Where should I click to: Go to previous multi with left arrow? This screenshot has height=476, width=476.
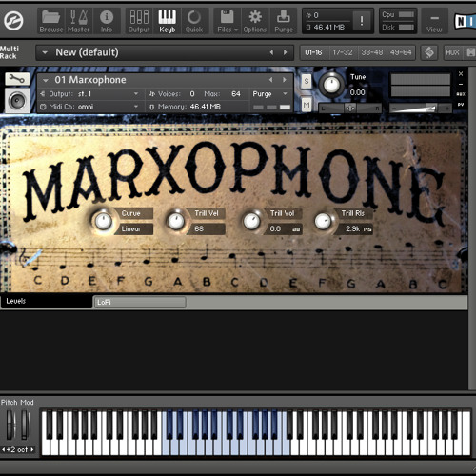pyautogui.click(x=271, y=52)
